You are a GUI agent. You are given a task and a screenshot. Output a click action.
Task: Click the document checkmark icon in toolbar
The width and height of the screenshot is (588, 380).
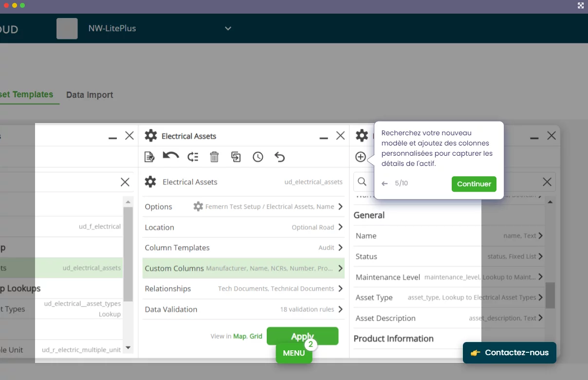[149, 157]
